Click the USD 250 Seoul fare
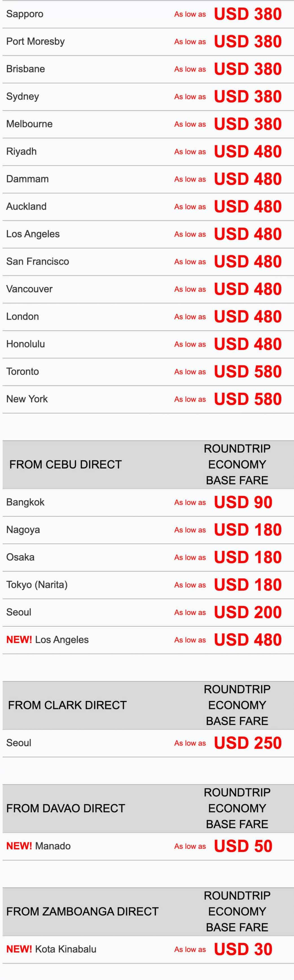294x980 pixels. [248, 743]
